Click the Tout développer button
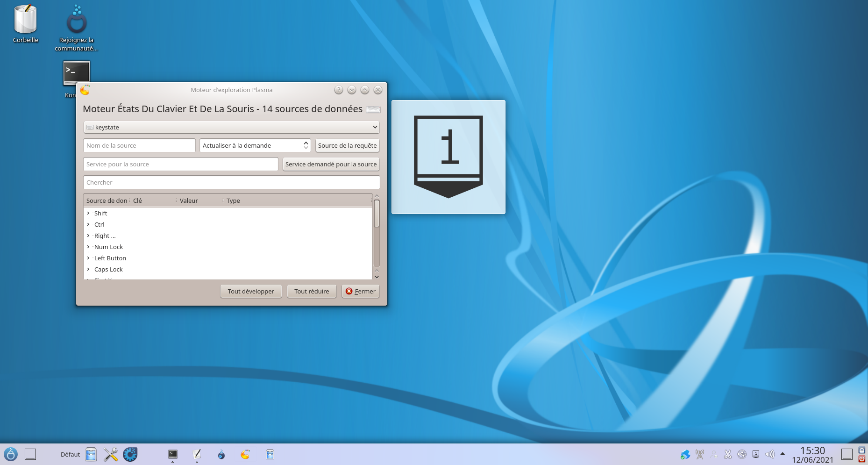868x465 pixels. pyautogui.click(x=251, y=291)
